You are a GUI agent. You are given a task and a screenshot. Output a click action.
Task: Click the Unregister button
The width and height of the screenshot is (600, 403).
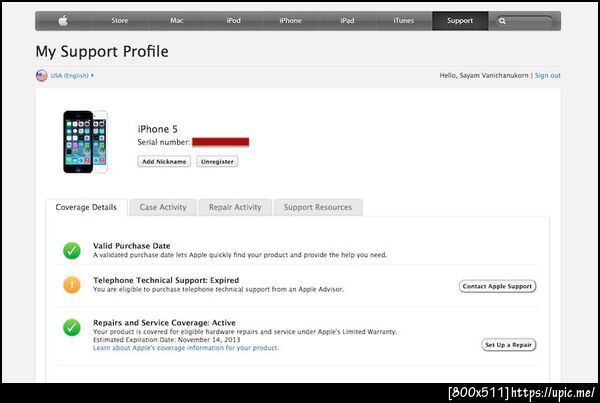point(217,162)
